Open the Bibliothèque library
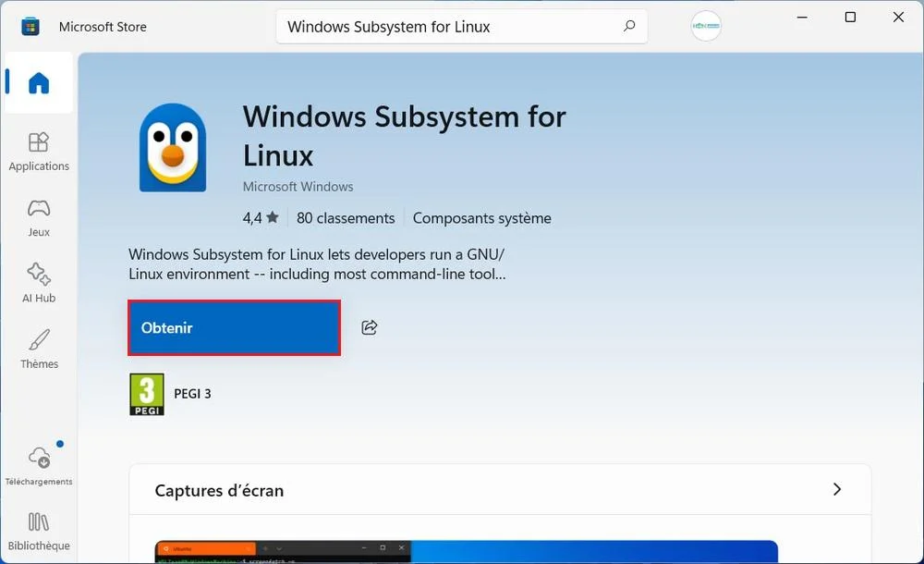Screen dimensions: 924x564 (39, 532)
